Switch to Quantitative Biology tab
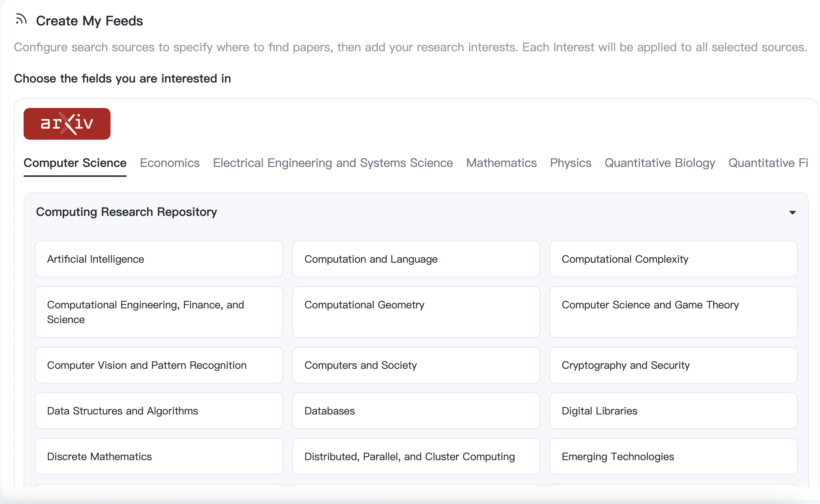The width and height of the screenshot is (820, 504). (x=659, y=163)
